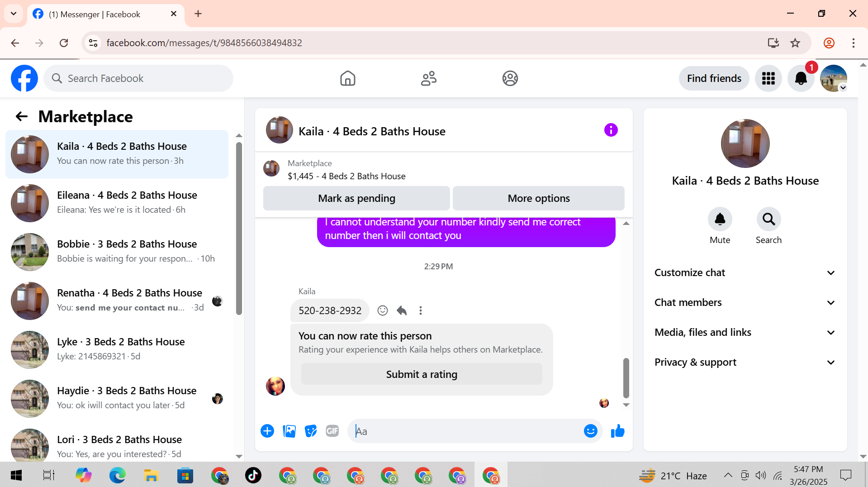Open the $1,445 listing link

click(x=346, y=176)
